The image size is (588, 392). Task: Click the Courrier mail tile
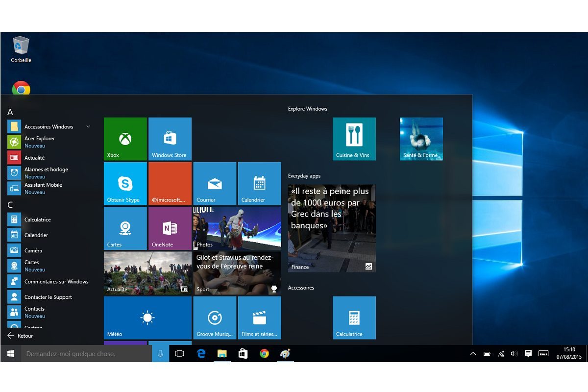215,183
